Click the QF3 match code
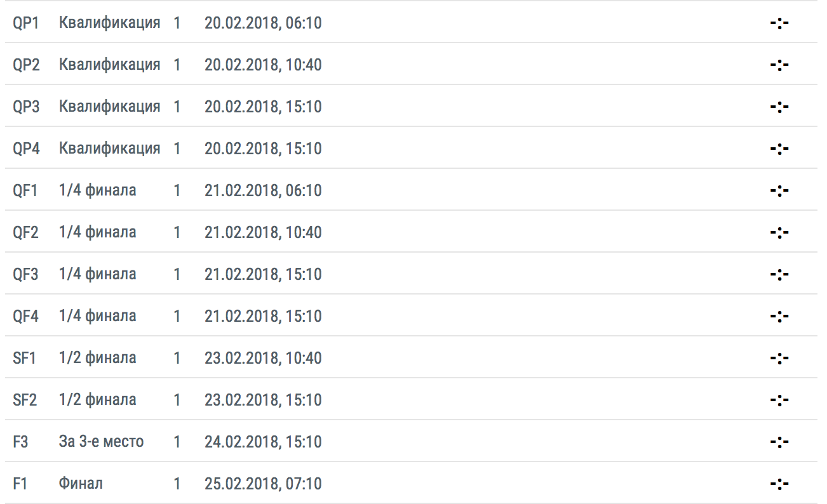This screenshot has height=504, width=827. [x=25, y=274]
